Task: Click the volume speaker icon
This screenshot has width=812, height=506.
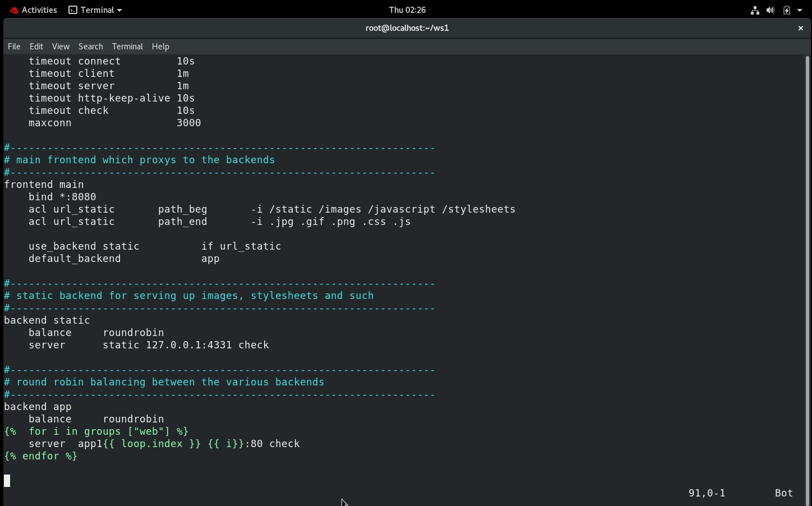Action: coord(771,10)
